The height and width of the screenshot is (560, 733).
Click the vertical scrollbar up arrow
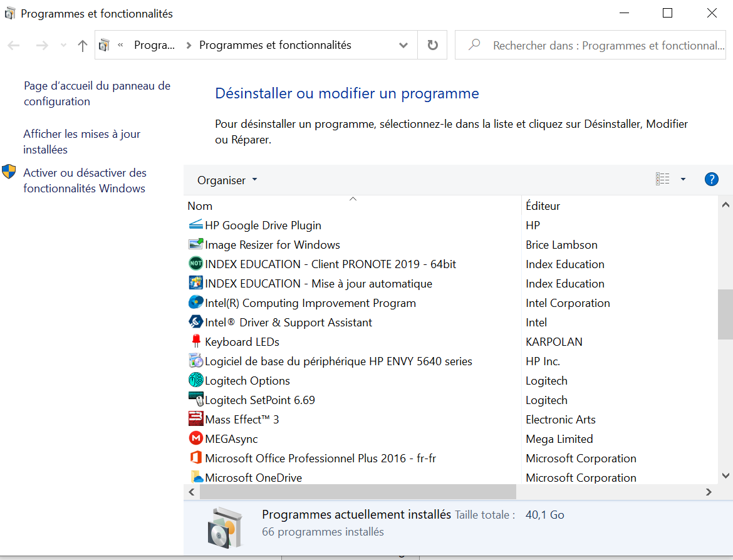click(x=725, y=205)
